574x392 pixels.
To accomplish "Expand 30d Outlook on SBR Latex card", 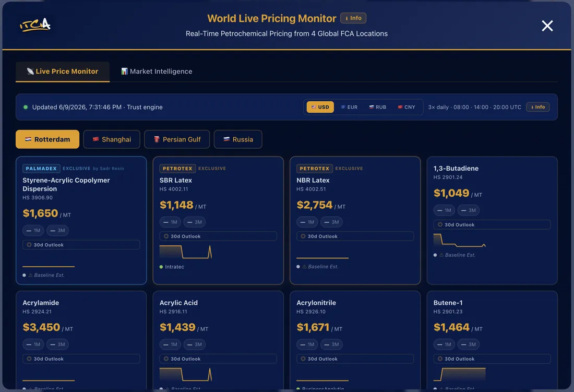I will click(218, 236).
